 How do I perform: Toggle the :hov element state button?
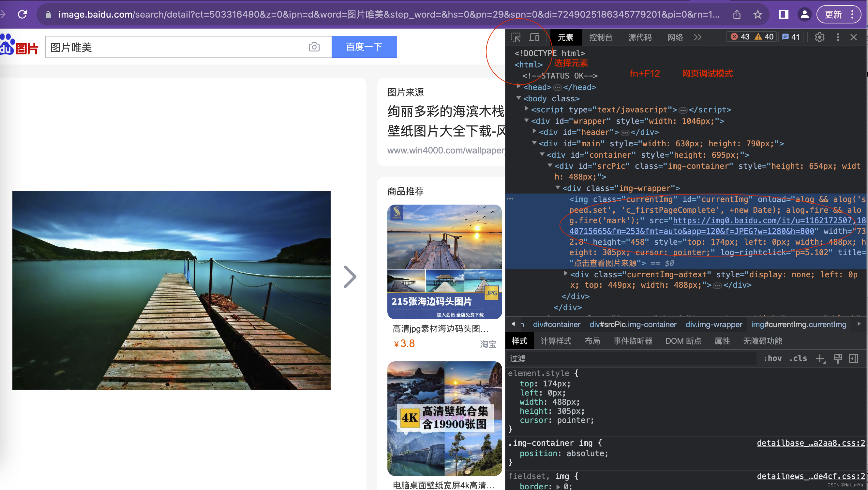pos(772,358)
